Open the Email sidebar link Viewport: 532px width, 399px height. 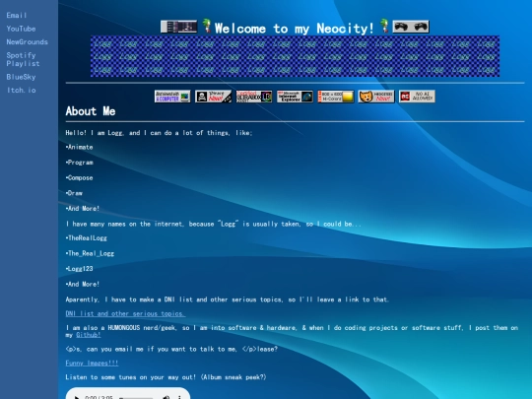[x=17, y=15]
